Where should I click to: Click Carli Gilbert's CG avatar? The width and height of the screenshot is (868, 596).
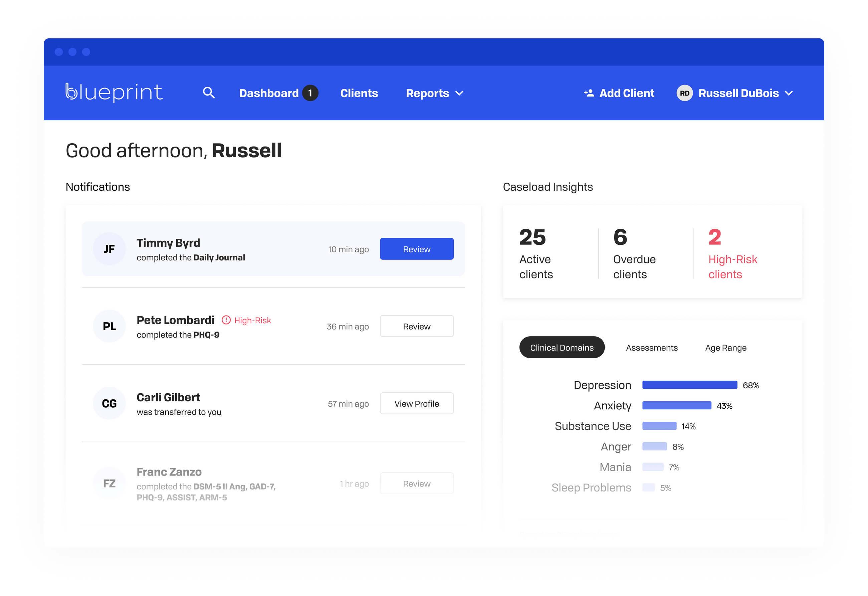tap(109, 403)
